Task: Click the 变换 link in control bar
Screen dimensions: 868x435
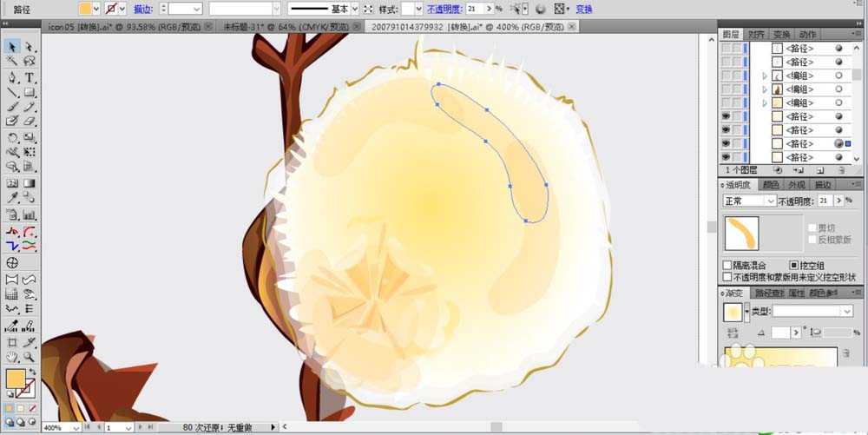Action: (584, 9)
